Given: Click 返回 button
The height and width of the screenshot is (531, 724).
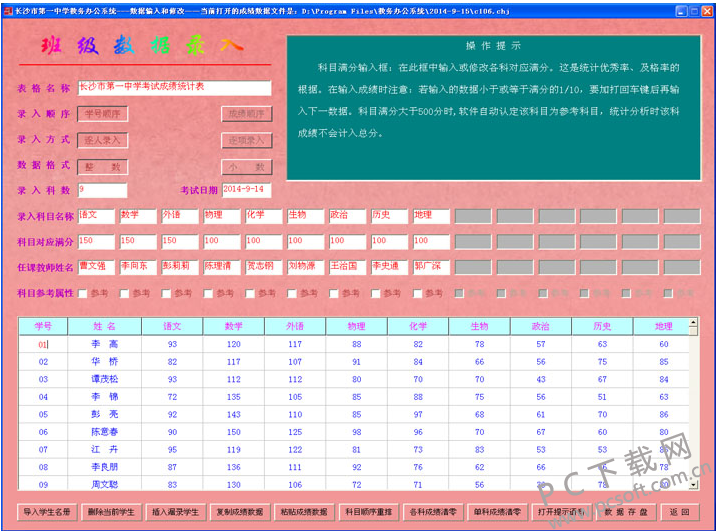Looking at the screenshot, I should pos(679,512).
